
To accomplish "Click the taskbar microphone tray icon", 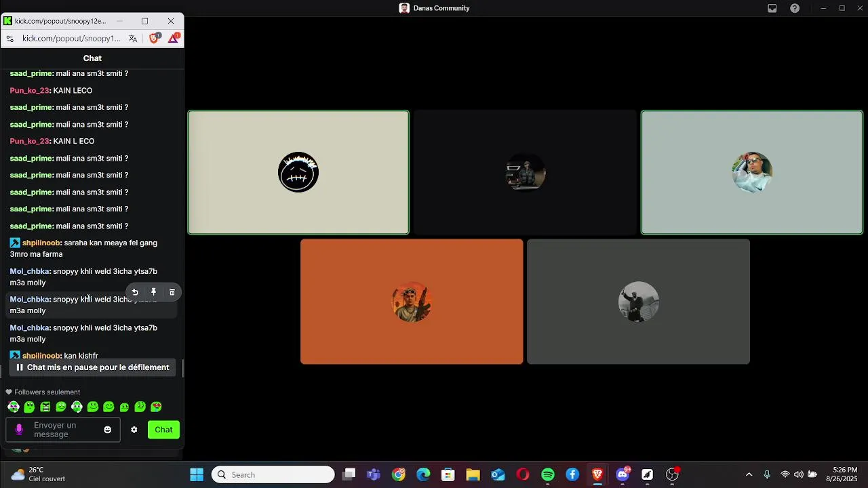I will [767, 474].
